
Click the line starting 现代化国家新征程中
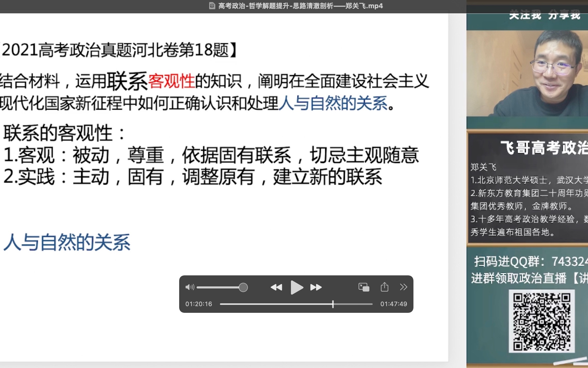(197, 103)
